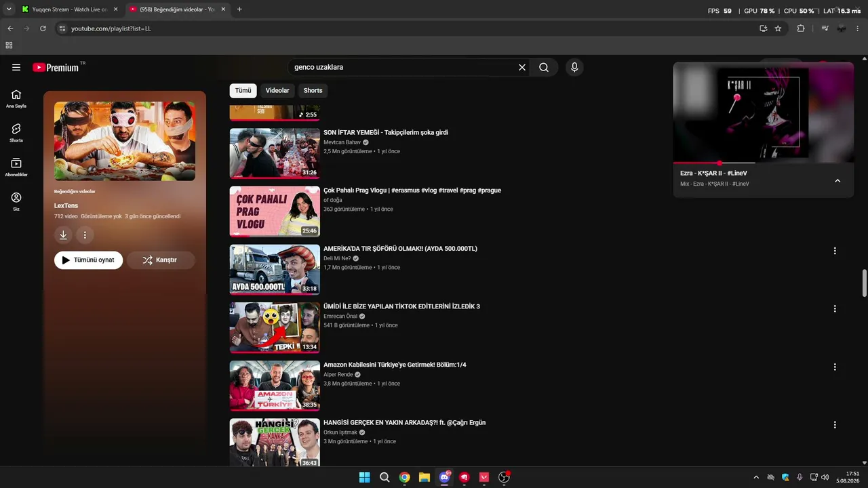Visit the of doğa channel
Image resolution: width=868 pixels, height=488 pixels.
click(x=333, y=200)
